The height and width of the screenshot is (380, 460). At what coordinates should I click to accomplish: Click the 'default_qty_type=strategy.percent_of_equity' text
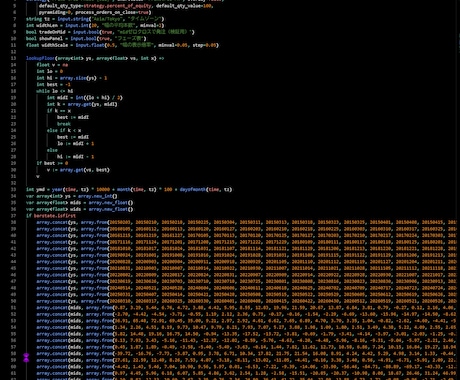(x=94, y=6)
